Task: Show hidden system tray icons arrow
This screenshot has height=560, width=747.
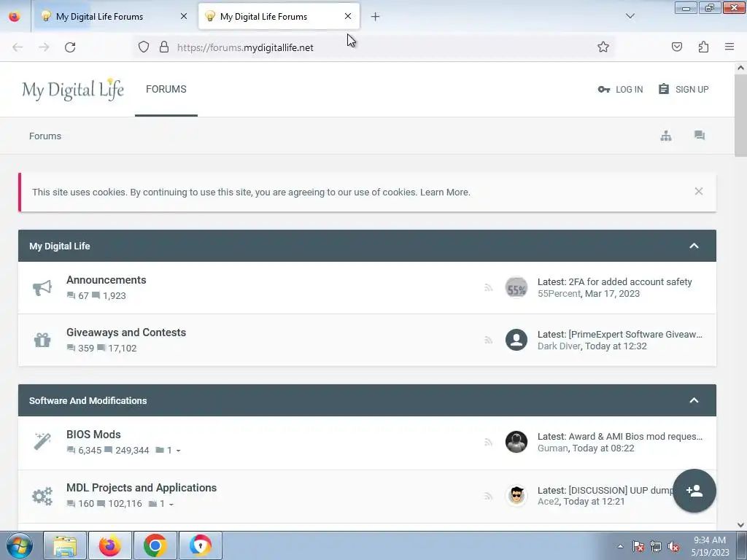Action: point(620,546)
